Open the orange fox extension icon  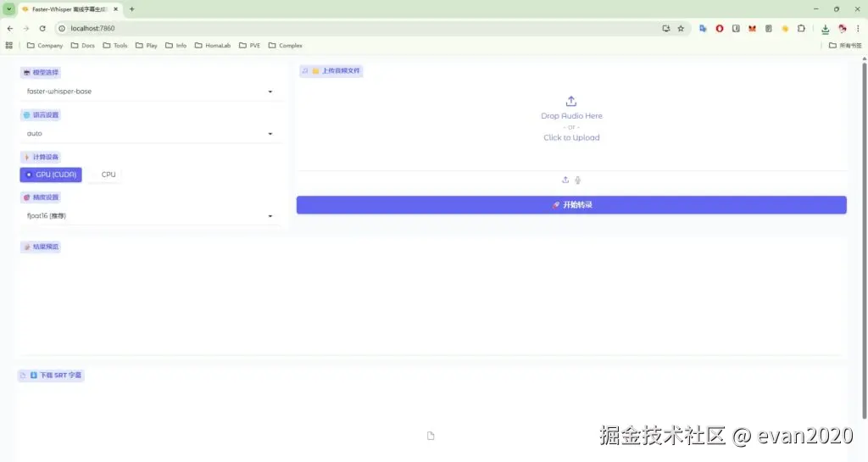click(753, 28)
